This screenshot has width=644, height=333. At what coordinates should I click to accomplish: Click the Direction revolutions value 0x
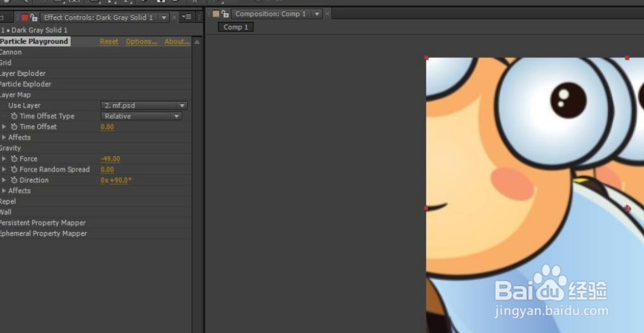[104, 180]
